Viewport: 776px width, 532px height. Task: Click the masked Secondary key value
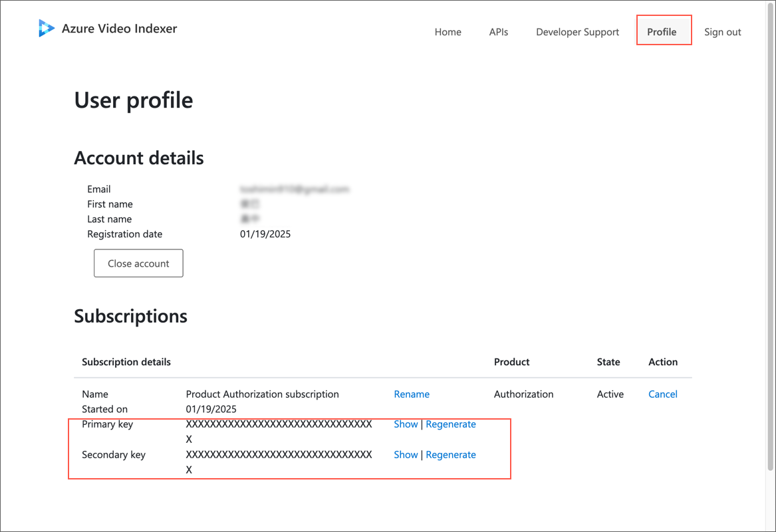(279, 462)
